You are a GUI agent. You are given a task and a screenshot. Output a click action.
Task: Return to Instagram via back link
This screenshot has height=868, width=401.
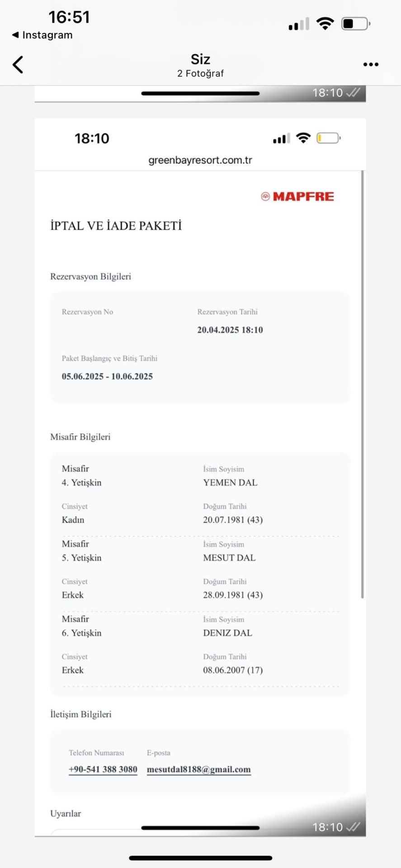42,35
